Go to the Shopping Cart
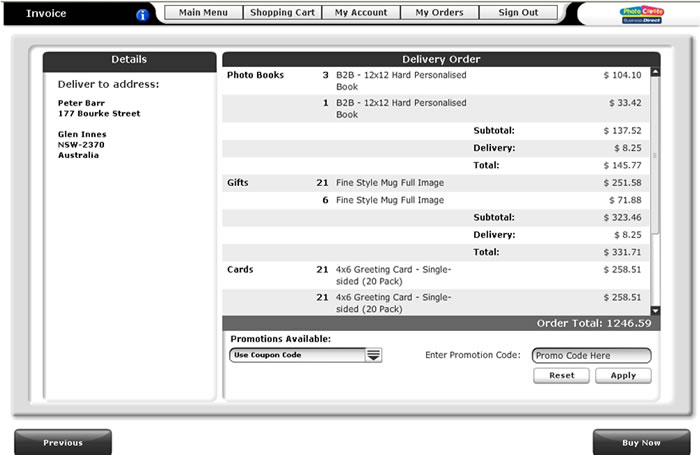 (282, 13)
